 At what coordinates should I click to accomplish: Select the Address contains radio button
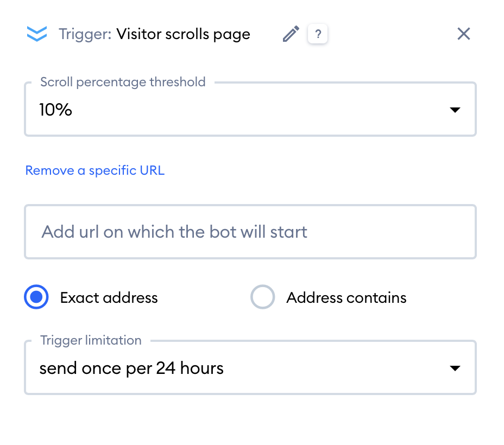tap(262, 297)
